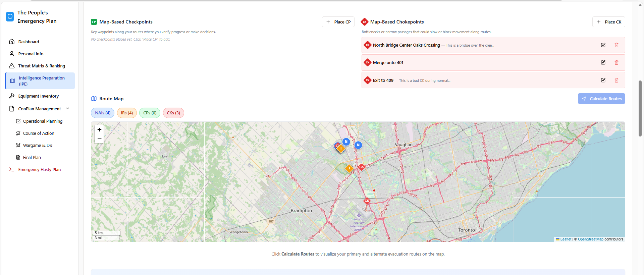Image resolution: width=644 pixels, height=275 pixels.
Task: Click the page vertical scrollbar thumb
Action: (640, 108)
